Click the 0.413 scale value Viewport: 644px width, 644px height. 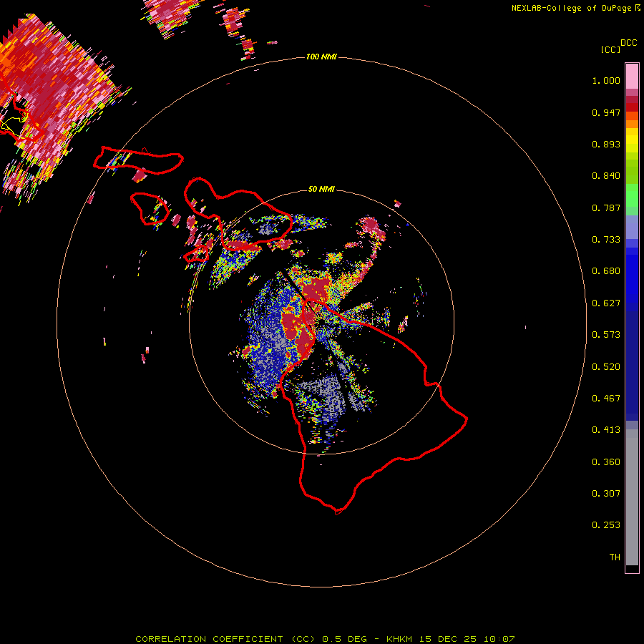(606, 430)
